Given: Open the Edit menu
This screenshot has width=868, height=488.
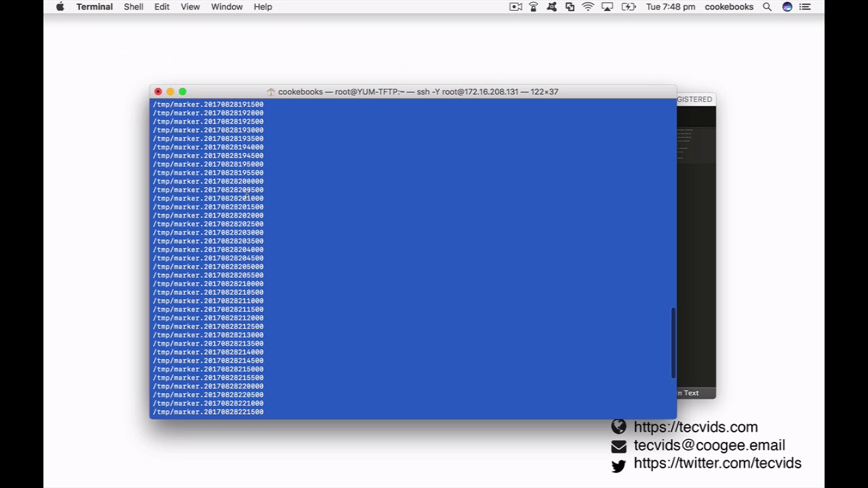Looking at the screenshot, I should [161, 7].
